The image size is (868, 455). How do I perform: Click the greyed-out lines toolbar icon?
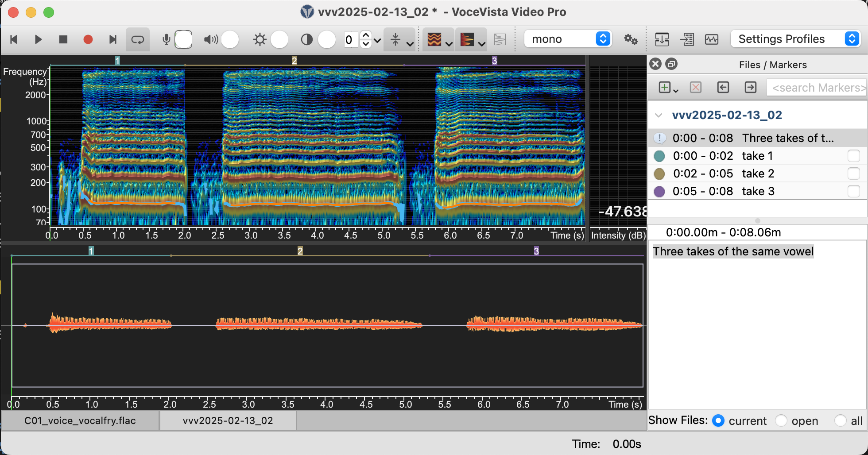[500, 39]
